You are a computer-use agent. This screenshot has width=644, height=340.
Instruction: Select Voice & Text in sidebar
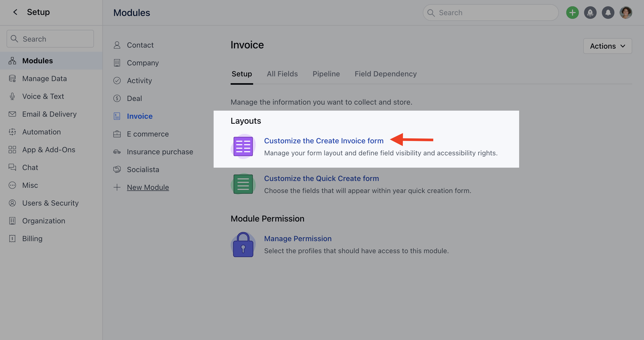51,96
